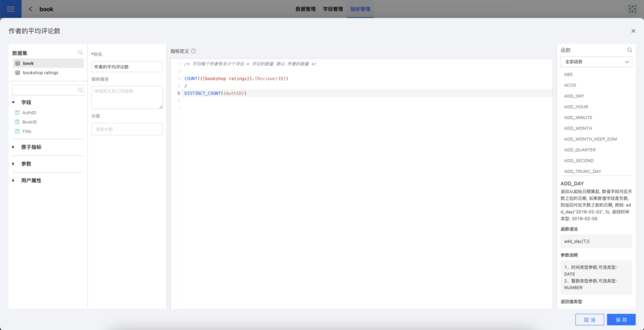644x330 pixels.
Task: Click the add_day(T,I) syntax box
Action: [x=596, y=241]
